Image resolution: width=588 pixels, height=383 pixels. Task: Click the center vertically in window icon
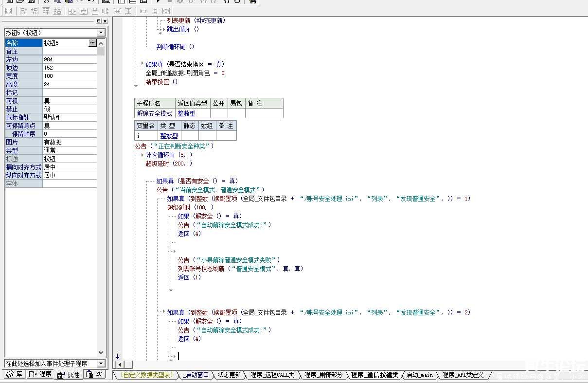click(83, 11)
